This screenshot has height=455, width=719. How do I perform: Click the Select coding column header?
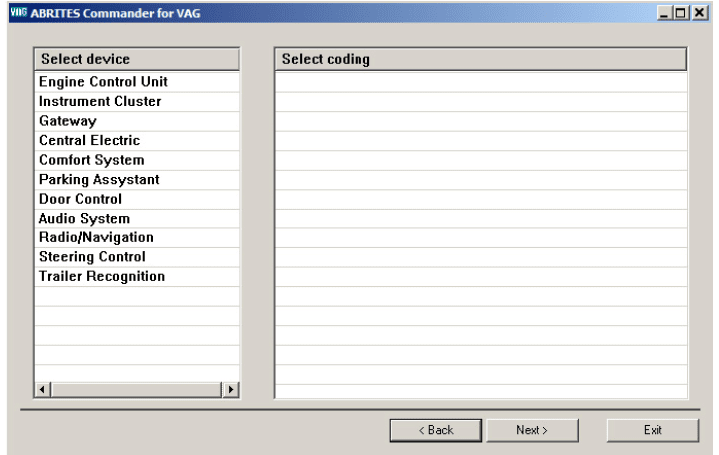pyautogui.click(x=480, y=59)
